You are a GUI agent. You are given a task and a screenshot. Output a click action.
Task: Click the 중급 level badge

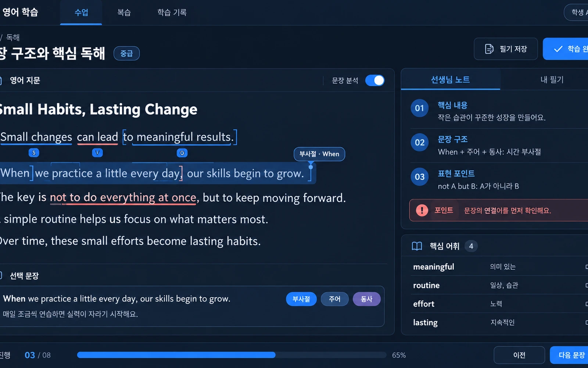(x=126, y=54)
